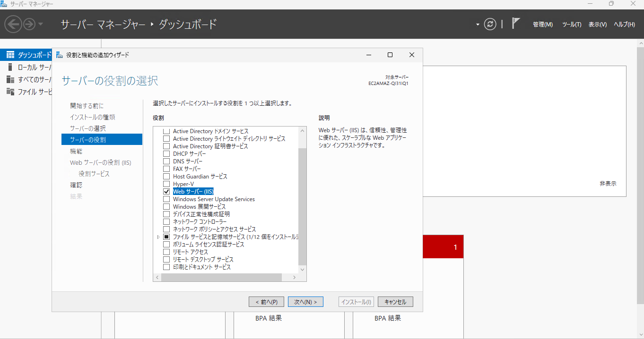Click the 次へ(N) > button
Image resolution: width=644 pixels, height=339 pixels.
[305, 302]
